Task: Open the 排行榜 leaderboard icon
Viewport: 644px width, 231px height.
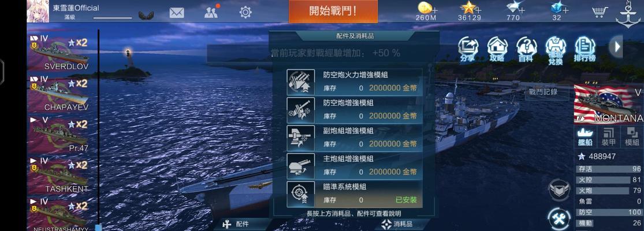Action: [585, 49]
